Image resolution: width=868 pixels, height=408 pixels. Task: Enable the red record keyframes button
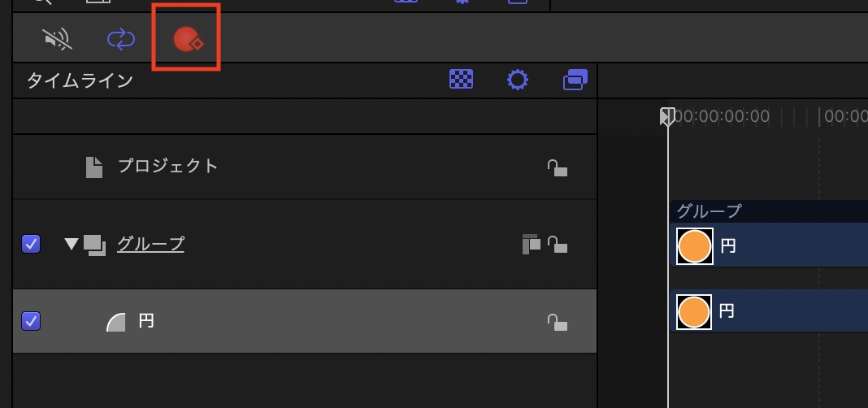[x=188, y=37]
